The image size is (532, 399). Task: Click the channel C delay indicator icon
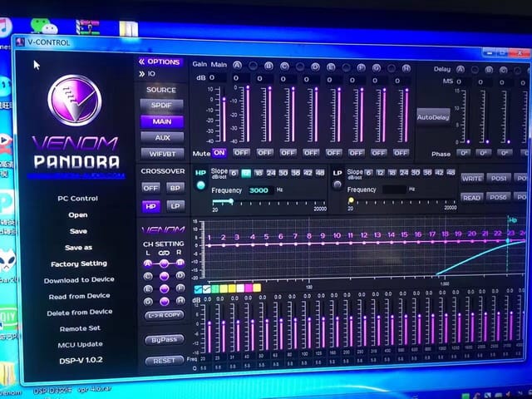tap(503, 70)
